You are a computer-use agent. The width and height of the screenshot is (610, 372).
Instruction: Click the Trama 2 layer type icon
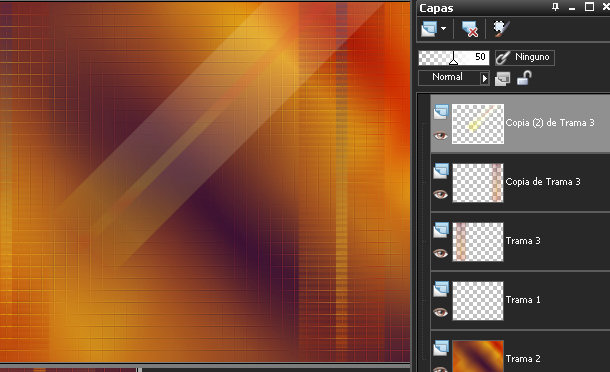(x=441, y=347)
